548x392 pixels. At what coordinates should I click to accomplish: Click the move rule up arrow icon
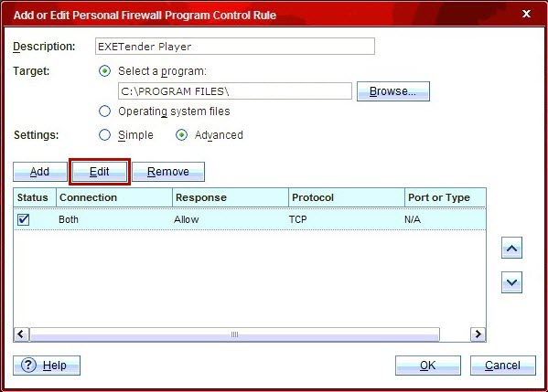(511, 248)
